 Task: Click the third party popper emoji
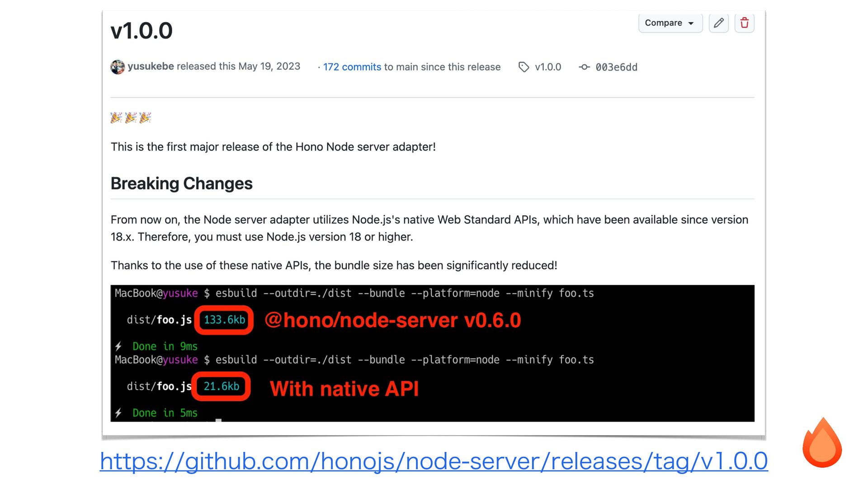click(145, 118)
